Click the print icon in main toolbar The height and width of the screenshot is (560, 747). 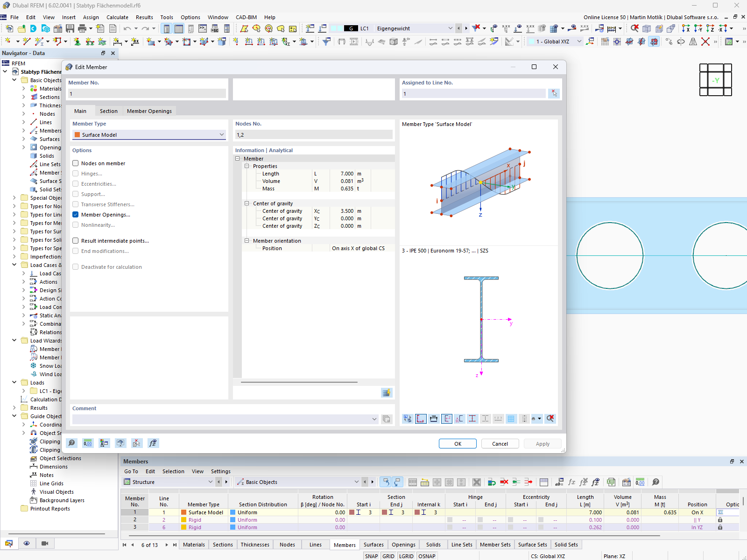[82, 28]
